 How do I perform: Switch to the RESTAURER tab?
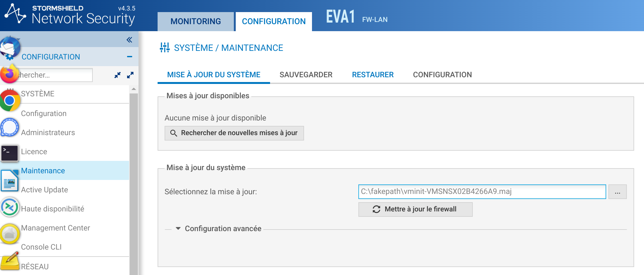373,75
